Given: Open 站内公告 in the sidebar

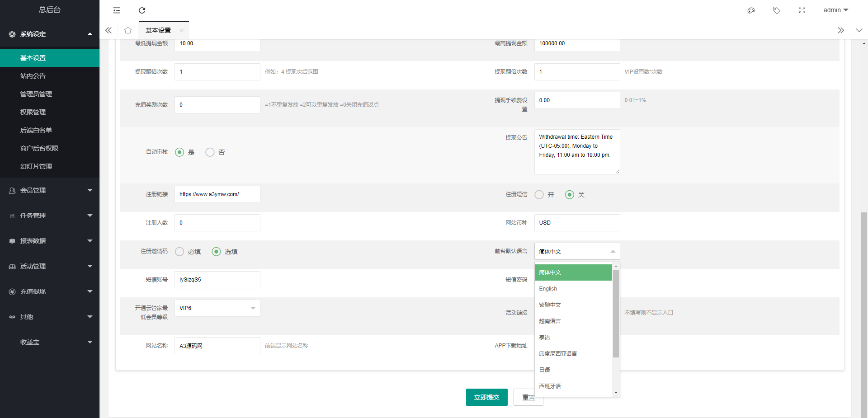Looking at the screenshot, I should tap(50, 76).
